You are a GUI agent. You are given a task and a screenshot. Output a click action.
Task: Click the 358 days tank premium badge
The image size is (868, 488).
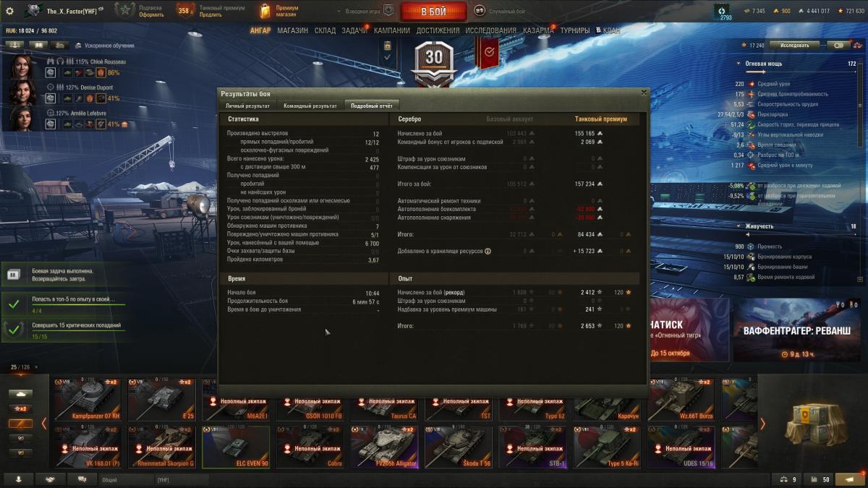(x=185, y=10)
